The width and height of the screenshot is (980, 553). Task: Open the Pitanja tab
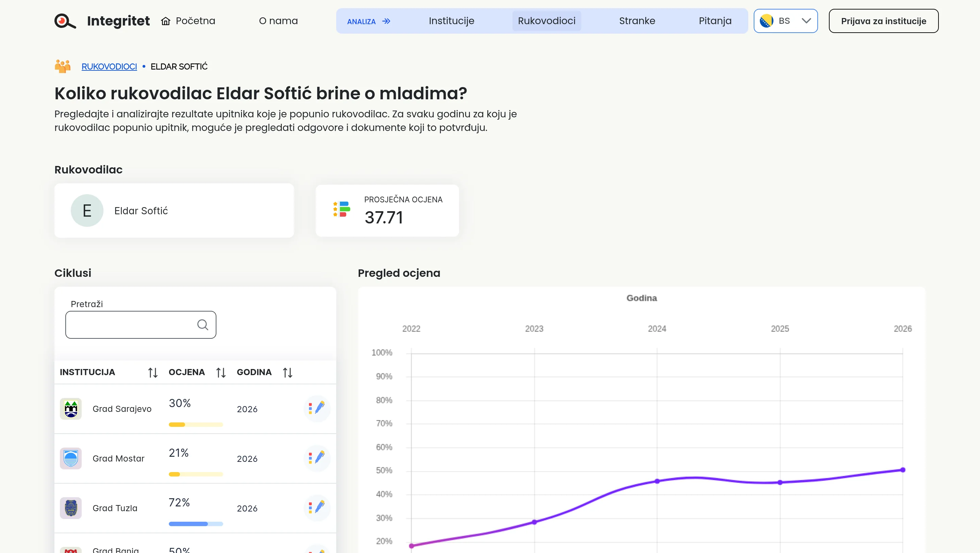point(715,21)
